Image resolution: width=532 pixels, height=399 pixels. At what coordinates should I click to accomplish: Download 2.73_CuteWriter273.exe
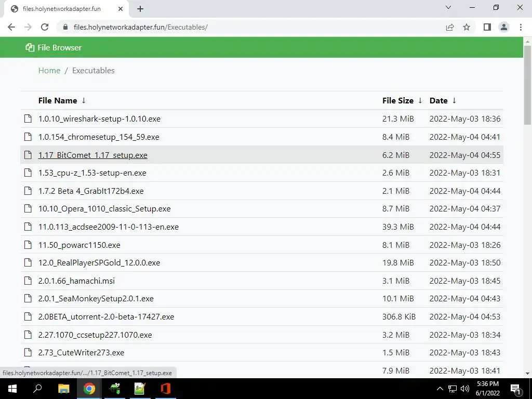[82, 353]
